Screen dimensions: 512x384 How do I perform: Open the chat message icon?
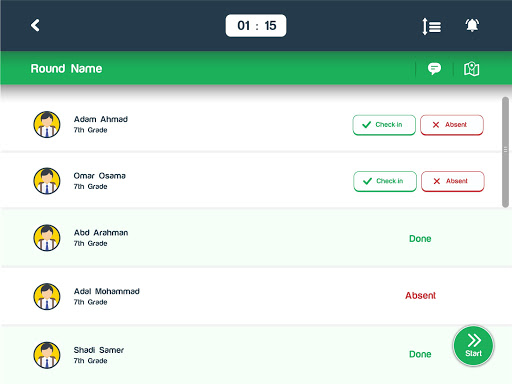pos(434,69)
